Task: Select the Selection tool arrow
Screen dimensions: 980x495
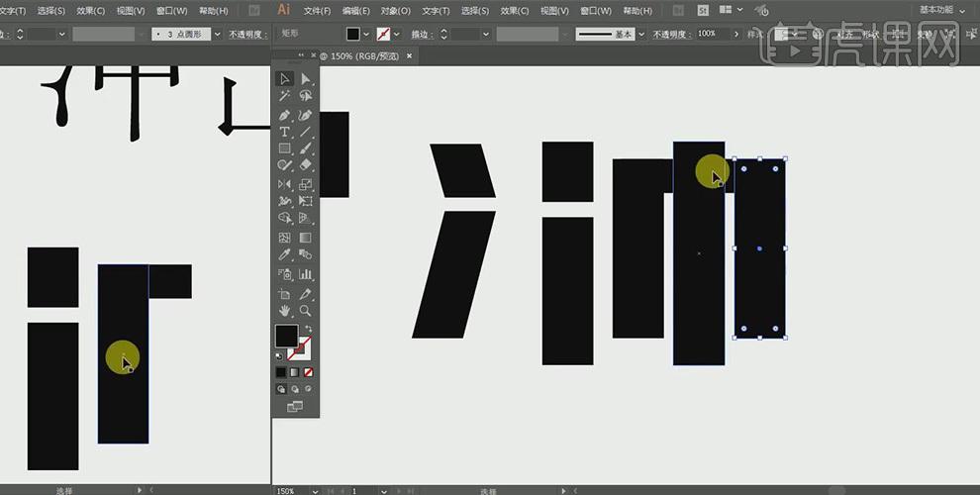Action: click(284, 79)
